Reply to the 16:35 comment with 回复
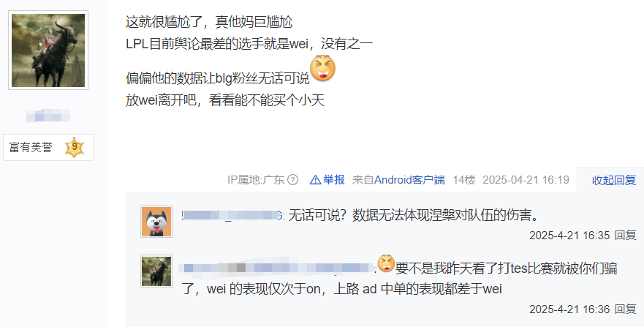 click(x=625, y=235)
